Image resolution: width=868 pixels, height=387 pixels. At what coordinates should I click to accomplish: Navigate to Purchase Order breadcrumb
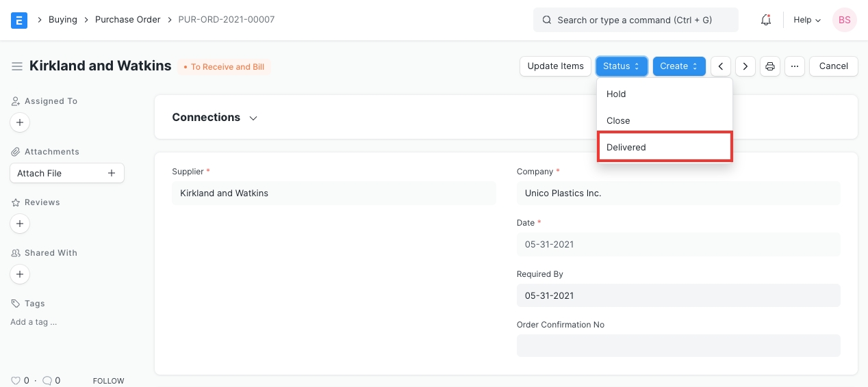click(127, 20)
